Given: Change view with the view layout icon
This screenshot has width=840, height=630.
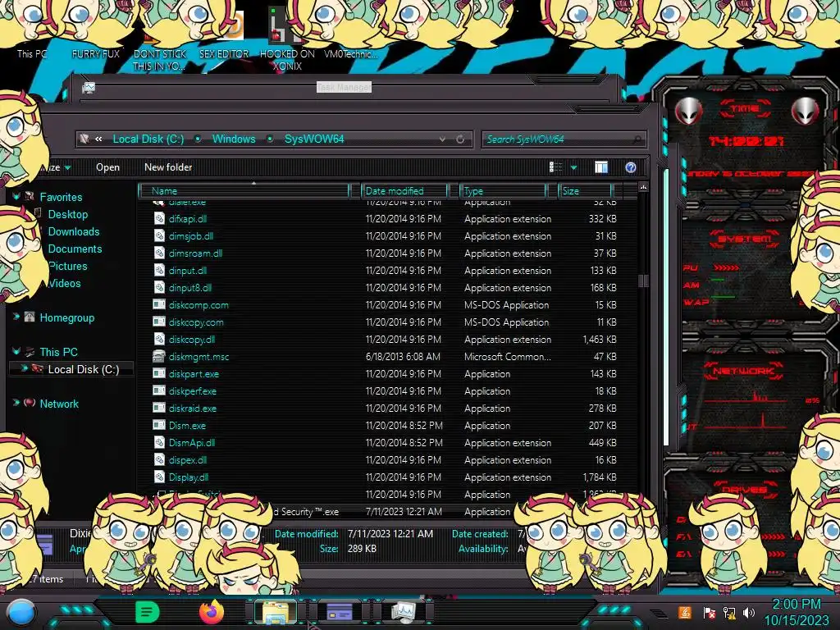Looking at the screenshot, I should (x=556, y=167).
